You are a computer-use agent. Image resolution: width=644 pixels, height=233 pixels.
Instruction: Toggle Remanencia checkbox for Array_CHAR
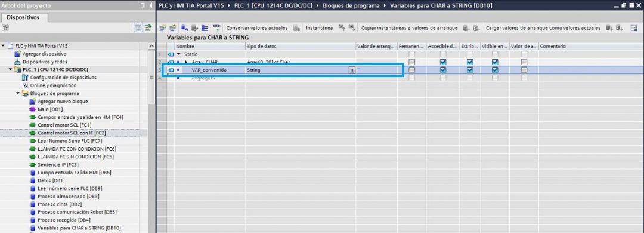click(x=411, y=62)
